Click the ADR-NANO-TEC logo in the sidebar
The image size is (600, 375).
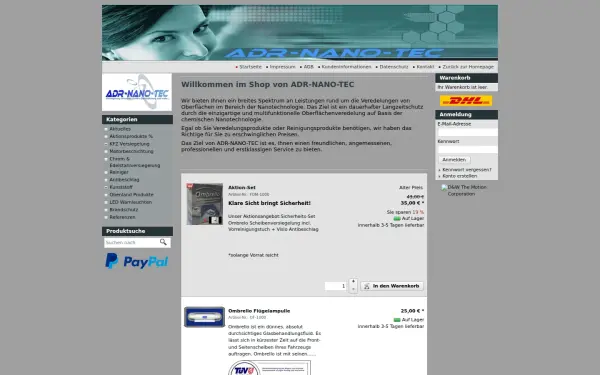click(x=137, y=92)
